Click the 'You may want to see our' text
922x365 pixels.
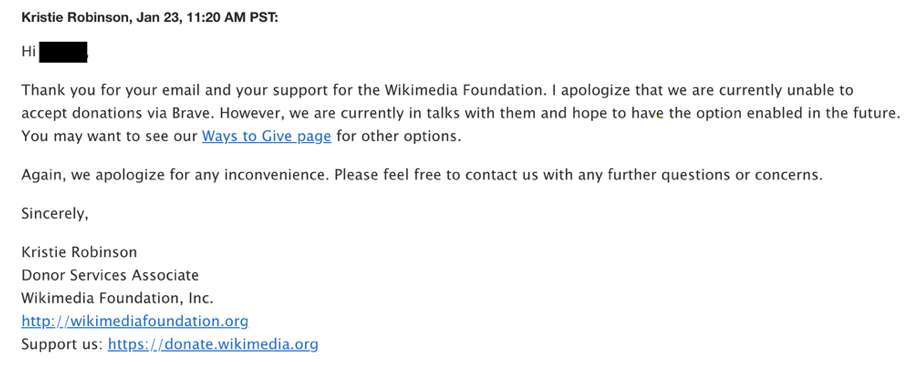click(109, 136)
